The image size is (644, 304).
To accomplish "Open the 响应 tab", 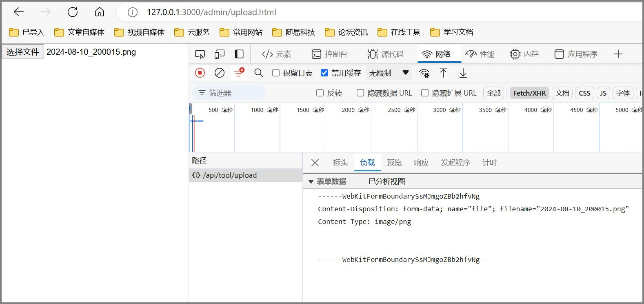I will tap(421, 163).
